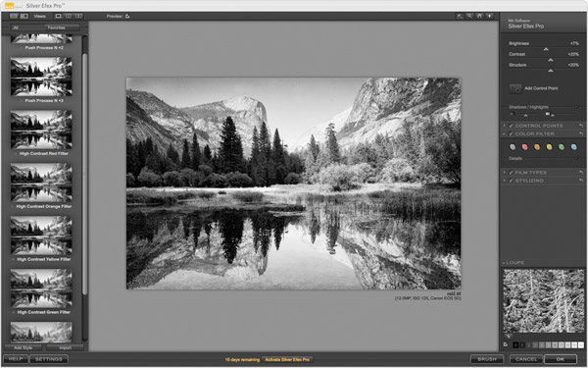
Task: Toggle the Preview checkbox
Action: coord(127,16)
